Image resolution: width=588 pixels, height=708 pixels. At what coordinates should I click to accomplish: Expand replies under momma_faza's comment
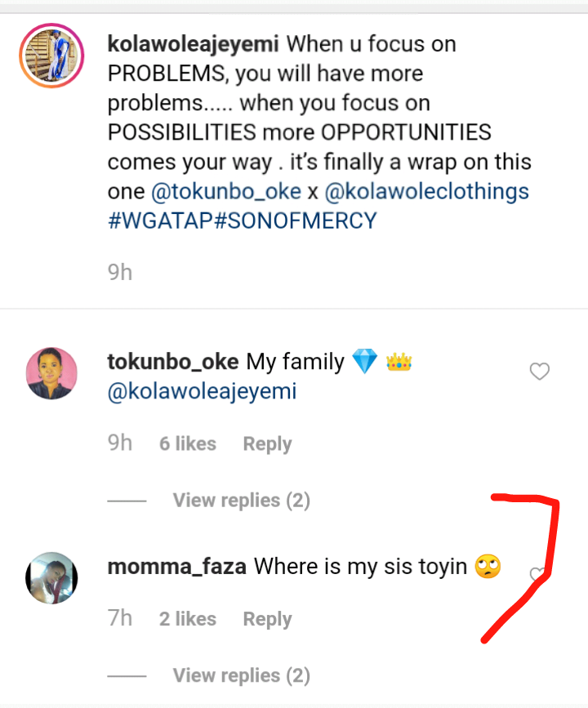point(241,675)
